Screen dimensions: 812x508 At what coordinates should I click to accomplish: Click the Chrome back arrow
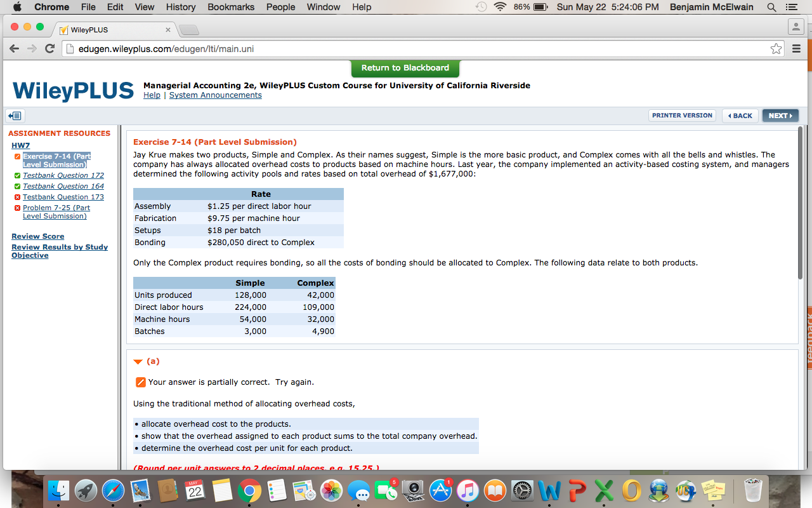[x=15, y=49]
